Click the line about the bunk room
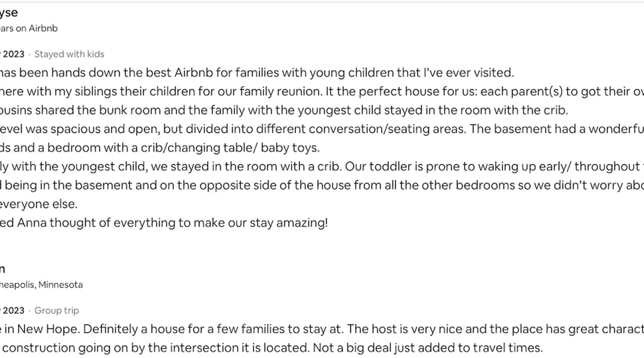The width and height of the screenshot is (644, 358). tap(283, 110)
